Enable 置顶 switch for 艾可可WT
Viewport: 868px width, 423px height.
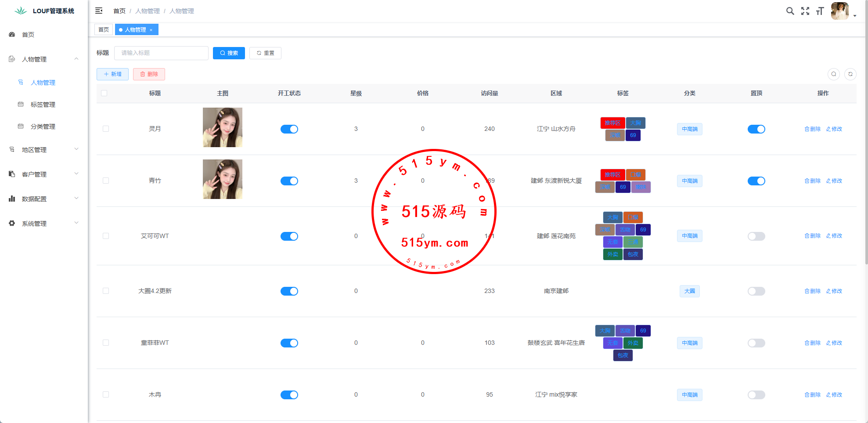pos(756,236)
